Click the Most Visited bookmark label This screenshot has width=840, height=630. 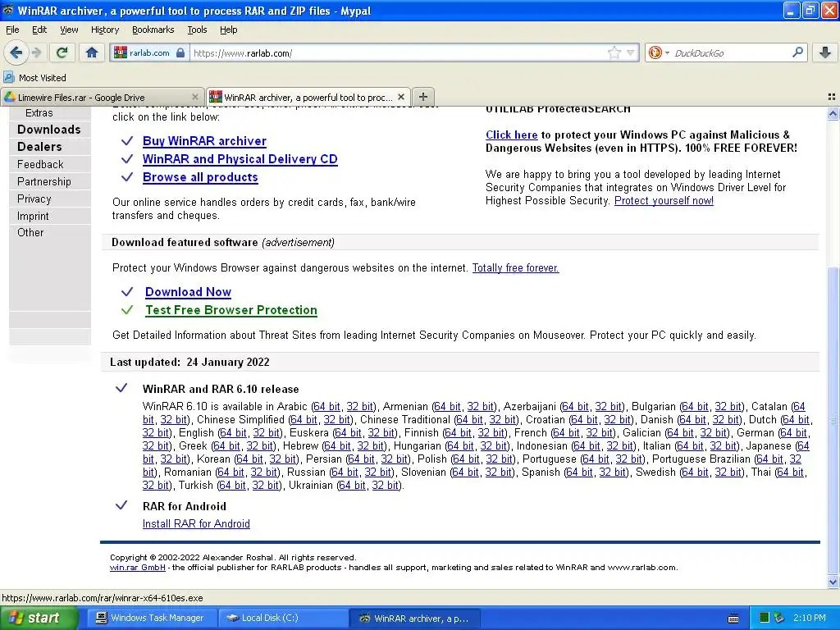coord(43,78)
